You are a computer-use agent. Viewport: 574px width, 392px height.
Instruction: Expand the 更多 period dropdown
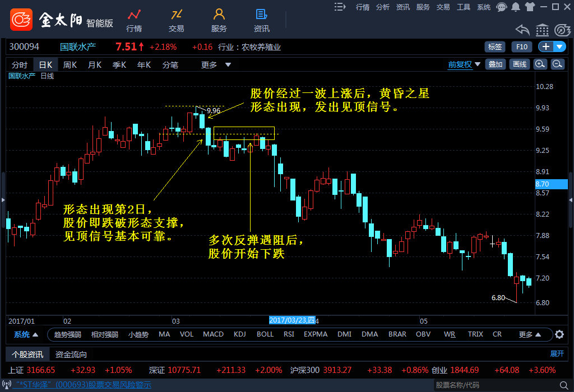pyautogui.click(x=216, y=65)
